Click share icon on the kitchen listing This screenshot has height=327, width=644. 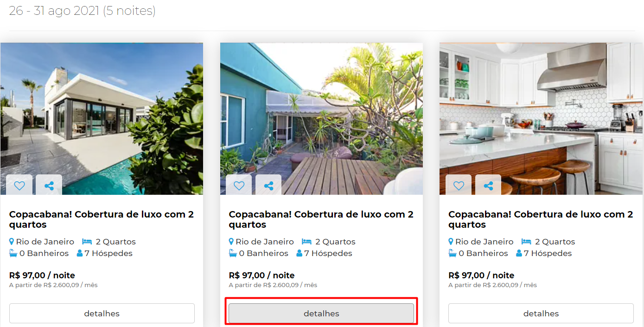pos(488,186)
